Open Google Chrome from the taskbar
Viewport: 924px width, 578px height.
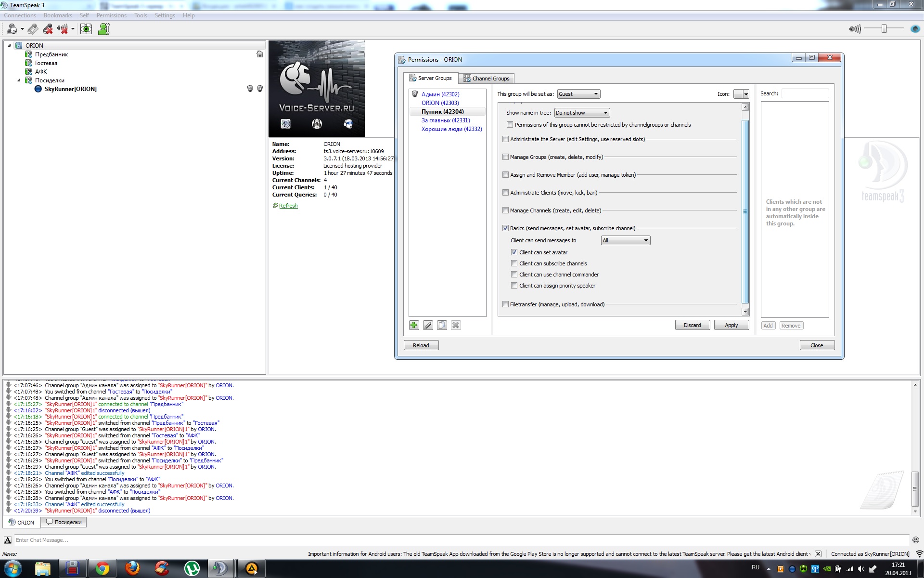pyautogui.click(x=102, y=569)
